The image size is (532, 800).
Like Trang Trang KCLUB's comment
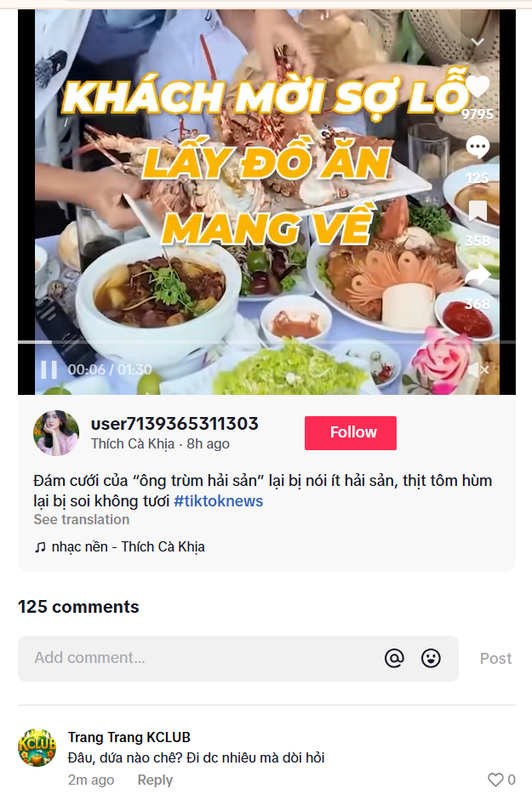pyautogui.click(x=495, y=780)
